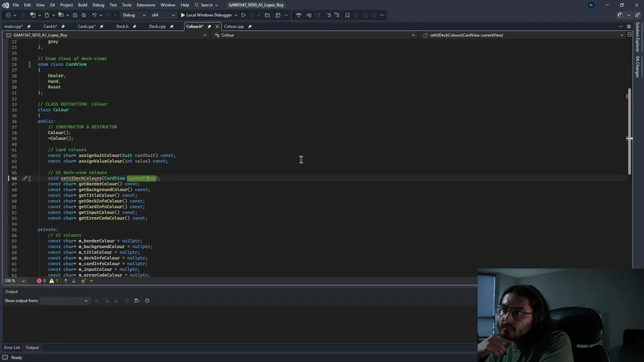The width and height of the screenshot is (644, 362).
Task: Toggle timestamps clock icon in Output
Action: click(x=147, y=301)
